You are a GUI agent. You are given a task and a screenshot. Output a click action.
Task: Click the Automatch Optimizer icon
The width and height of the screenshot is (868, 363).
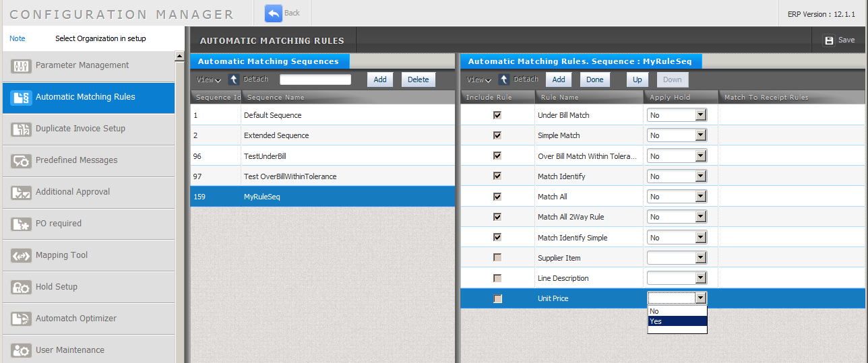[x=22, y=319]
